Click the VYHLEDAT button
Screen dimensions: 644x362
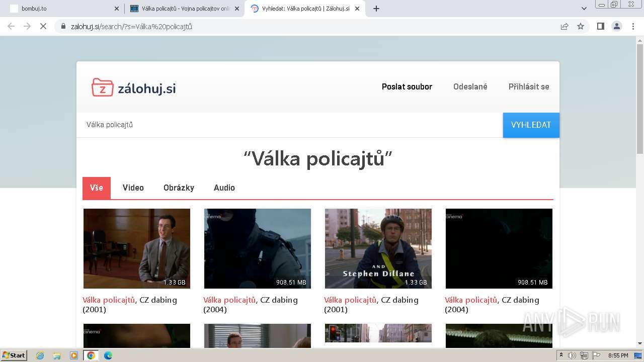point(531,125)
